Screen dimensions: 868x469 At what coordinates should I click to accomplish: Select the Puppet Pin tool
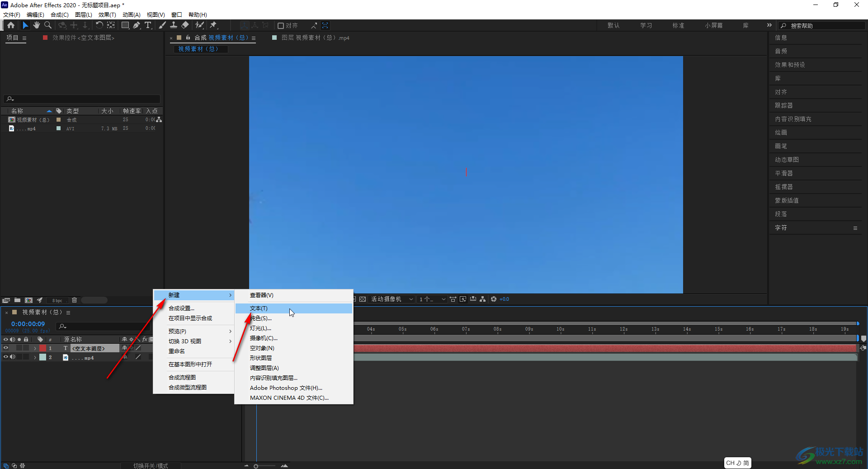point(213,25)
